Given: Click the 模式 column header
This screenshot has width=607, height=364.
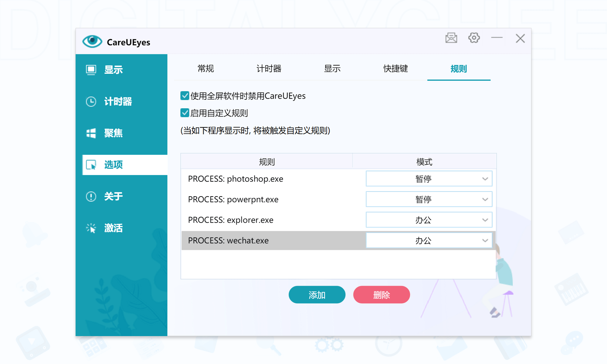Looking at the screenshot, I should 424,161.
